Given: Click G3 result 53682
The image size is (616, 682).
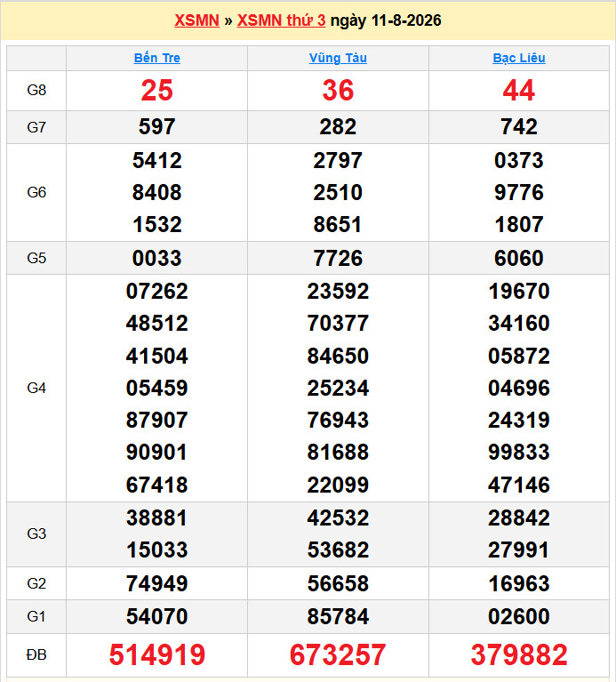Looking at the screenshot, I should pyautogui.click(x=338, y=550).
